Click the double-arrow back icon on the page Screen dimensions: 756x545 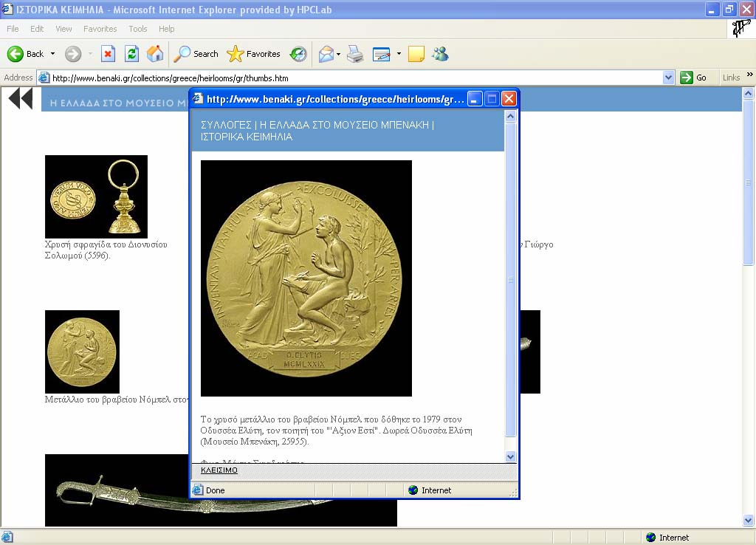point(20,99)
